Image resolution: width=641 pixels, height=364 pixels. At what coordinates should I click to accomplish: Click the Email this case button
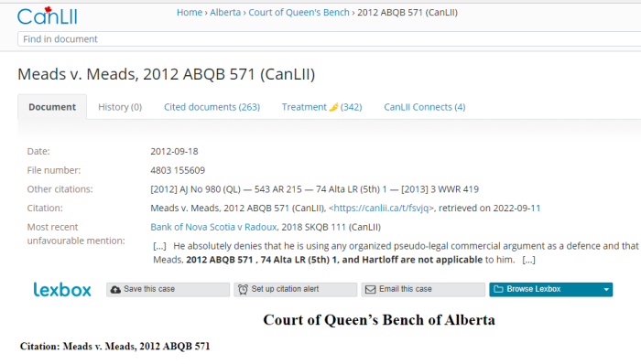coord(423,289)
